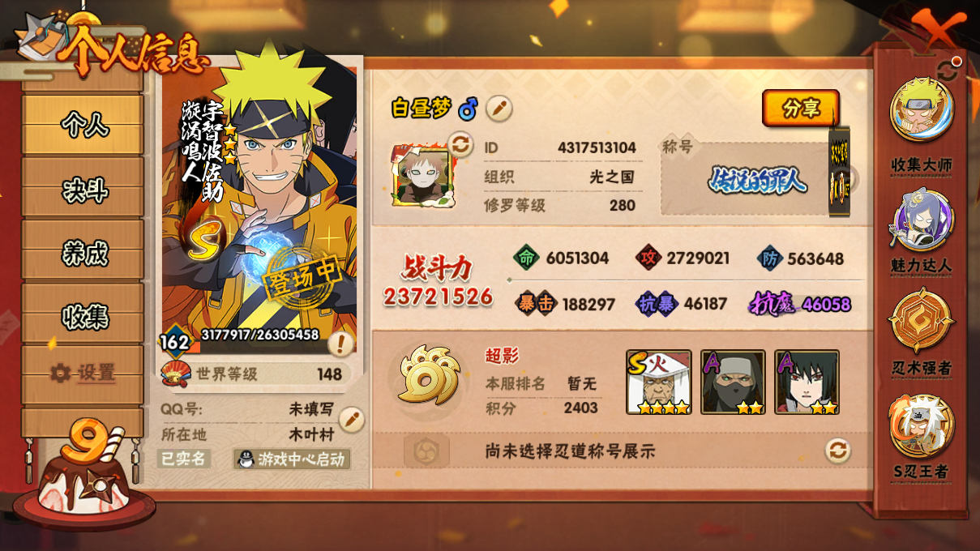Open the 养成 tab
The height and width of the screenshot is (551, 980).
coord(84,254)
